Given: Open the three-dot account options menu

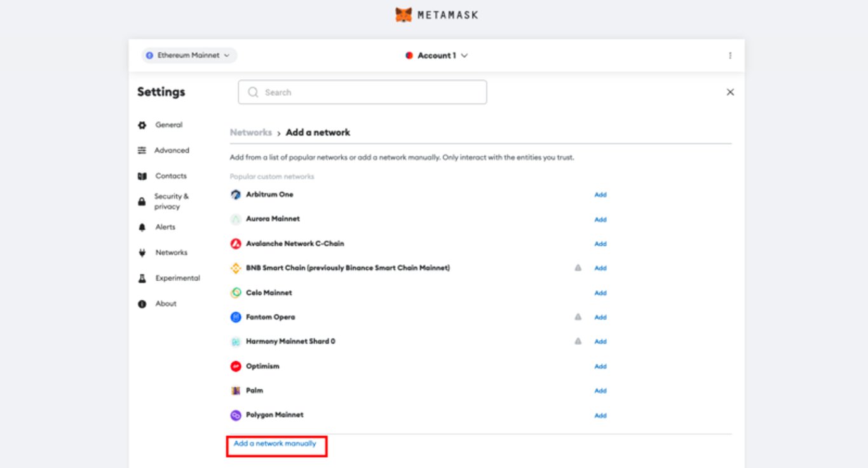Looking at the screenshot, I should (x=730, y=56).
